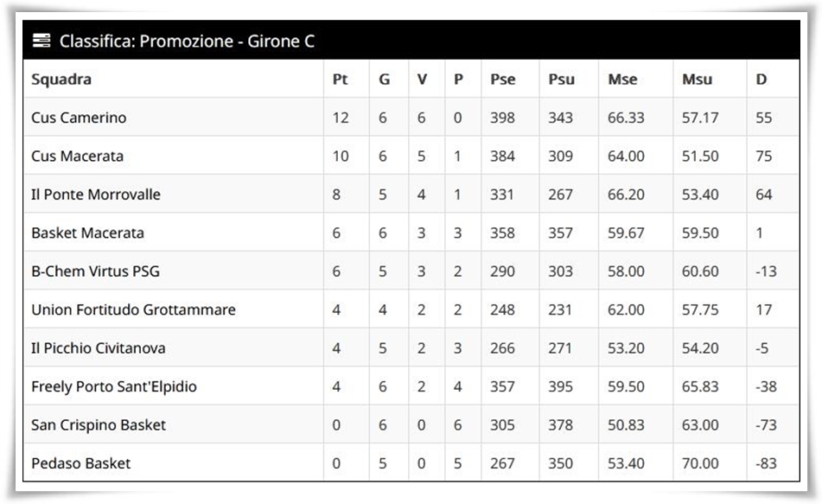
Task: Click the Pt column header
Action: 340,80
